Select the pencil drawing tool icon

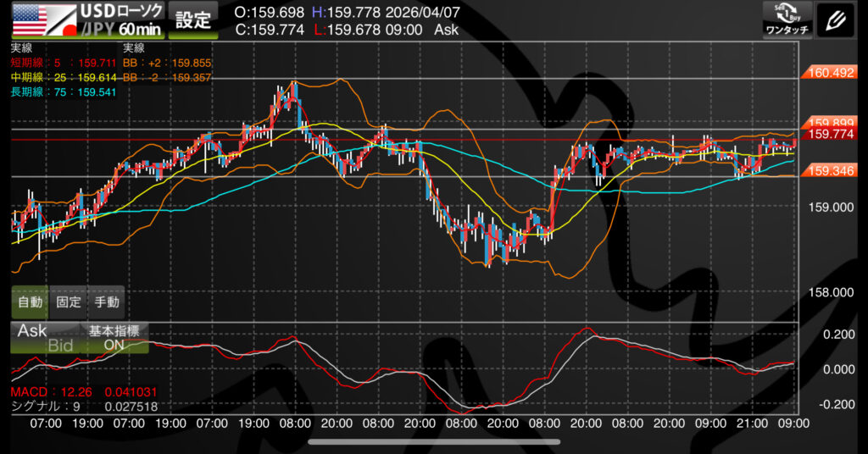click(x=835, y=19)
